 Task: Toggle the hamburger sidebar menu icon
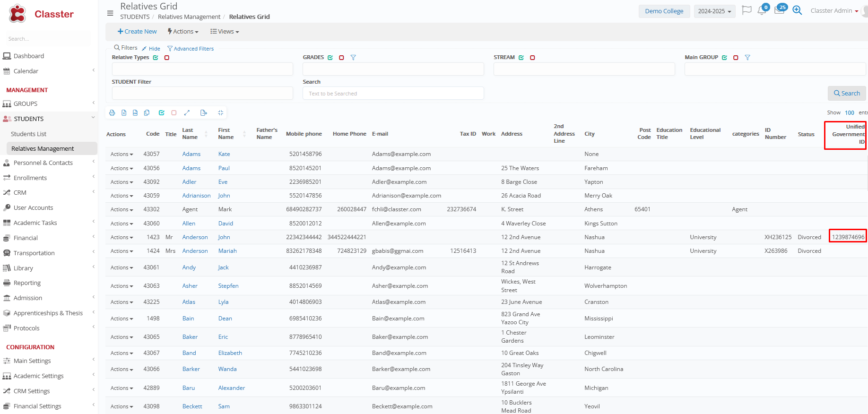click(x=110, y=13)
